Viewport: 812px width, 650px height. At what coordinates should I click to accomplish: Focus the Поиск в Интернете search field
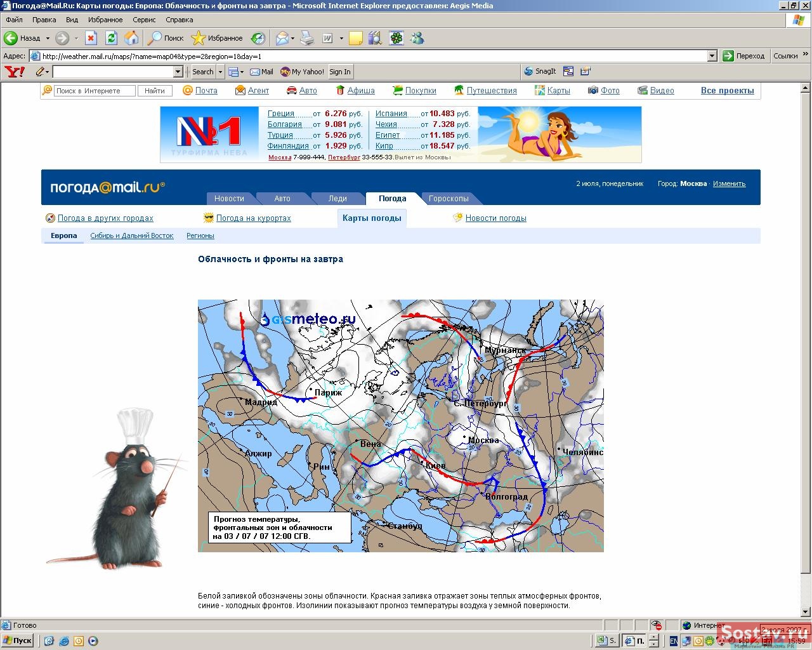coord(95,91)
